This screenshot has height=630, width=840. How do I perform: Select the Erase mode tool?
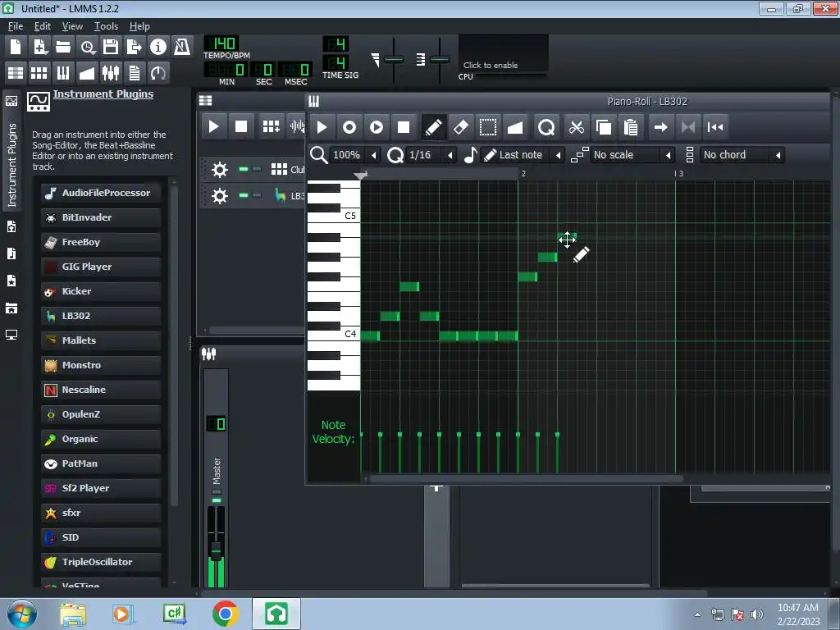[x=461, y=127]
